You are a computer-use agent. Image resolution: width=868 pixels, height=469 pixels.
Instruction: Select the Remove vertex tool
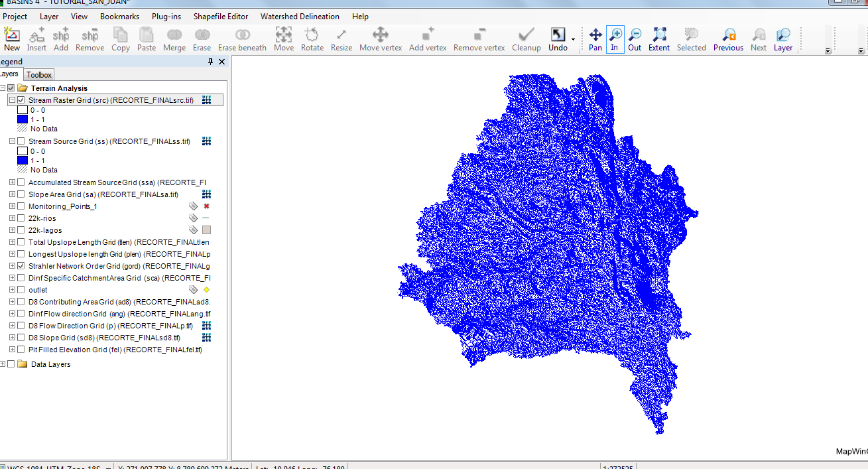[x=479, y=39]
